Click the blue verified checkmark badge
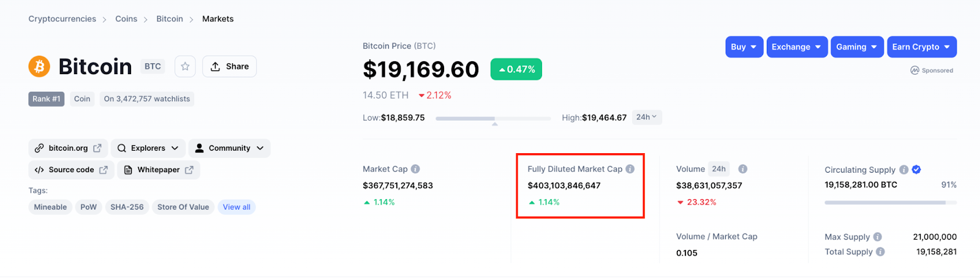Image resolution: width=980 pixels, height=280 pixels. (x=916, y=170)
